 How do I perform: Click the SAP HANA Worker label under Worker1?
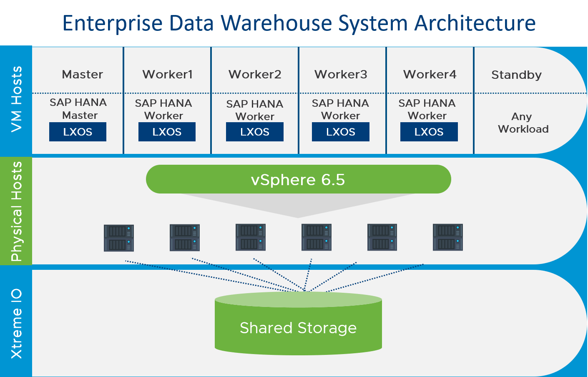[167, 109]
